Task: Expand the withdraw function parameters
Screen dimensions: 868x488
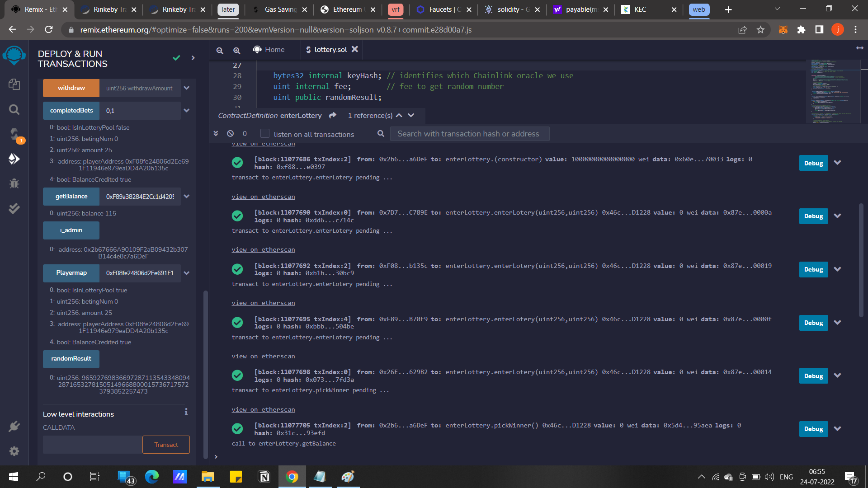Action: coord(186,88)
